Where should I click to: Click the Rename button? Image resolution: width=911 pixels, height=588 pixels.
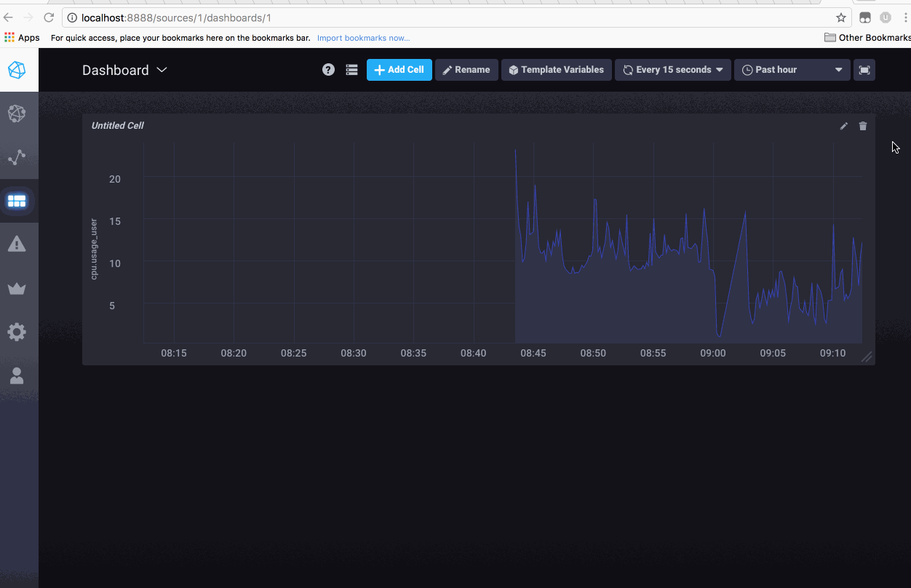coord(466,70)
